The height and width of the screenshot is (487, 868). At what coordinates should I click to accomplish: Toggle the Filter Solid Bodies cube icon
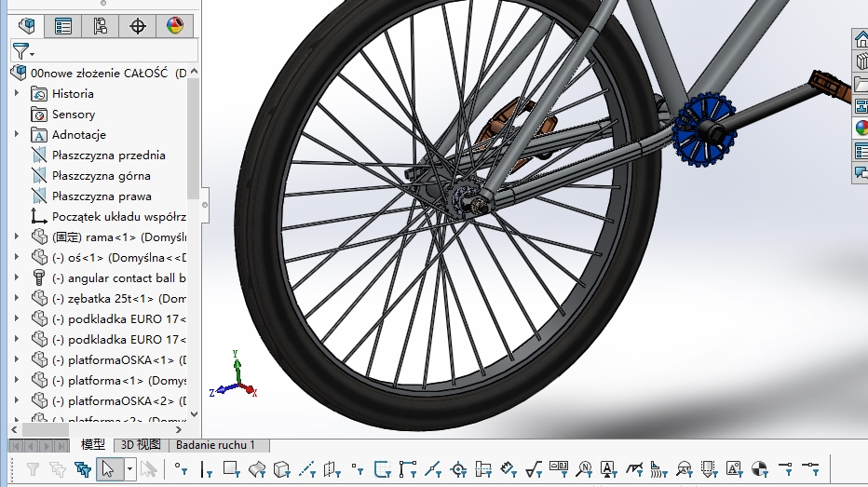tap(282, 470)
